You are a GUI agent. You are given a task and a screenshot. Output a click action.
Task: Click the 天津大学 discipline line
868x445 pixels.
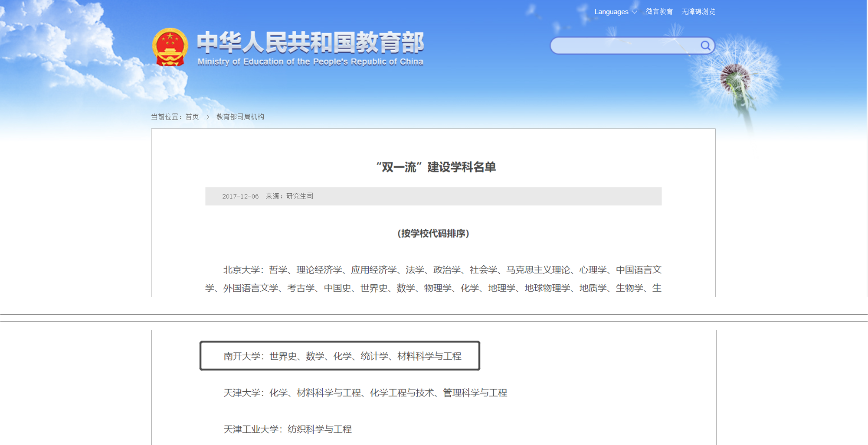point(365,393)
